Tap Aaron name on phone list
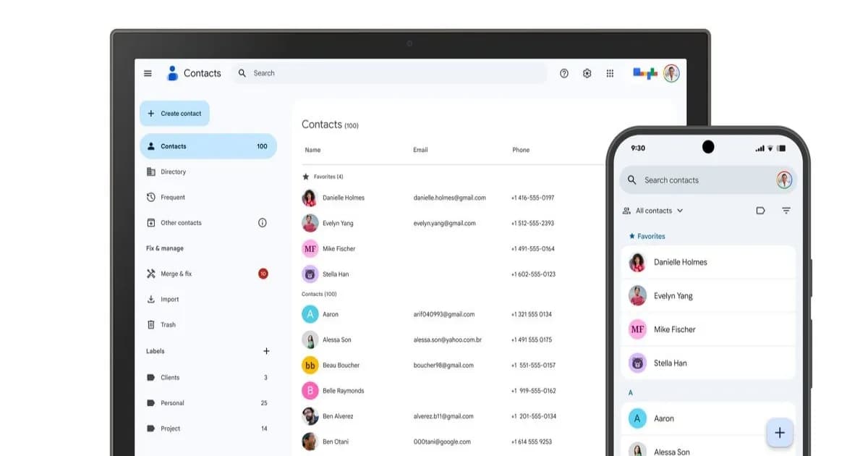868x456 pixels. [x=664, y=418]
